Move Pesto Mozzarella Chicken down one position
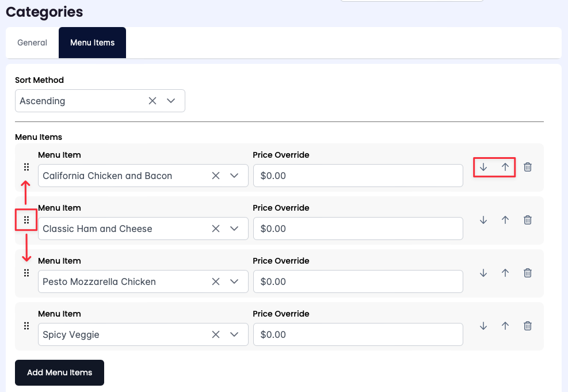The height and width of the screenshot is (392, 568). pyautogui.click(x=483, y=272)
